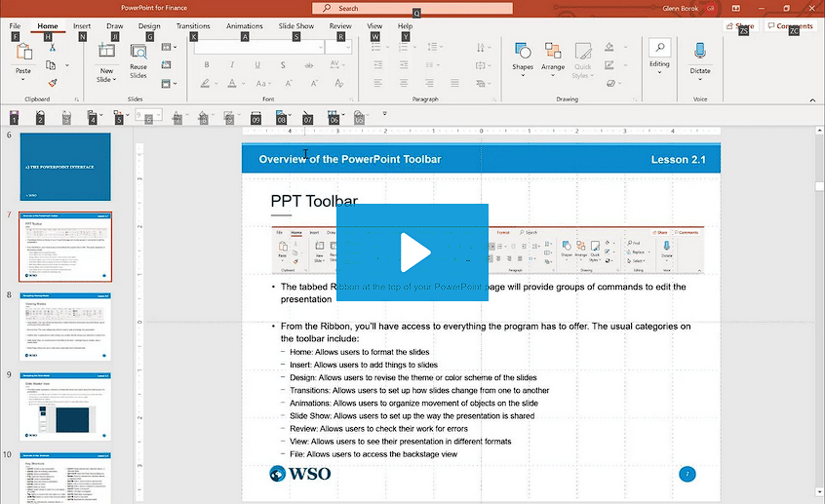
Task: Click the Reset slide icon
Action: click(x=166, y=64)
